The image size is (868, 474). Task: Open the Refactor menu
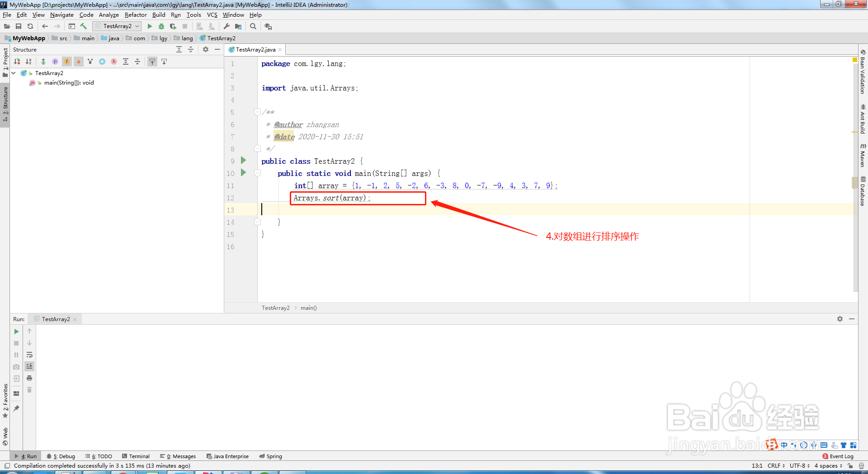pos(136,14)
